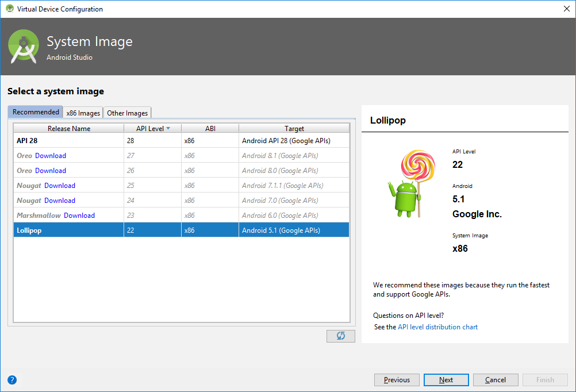Switch to the x86 Images tab
The height and width of the screenshot is (392, 576).
pos(83,113)
